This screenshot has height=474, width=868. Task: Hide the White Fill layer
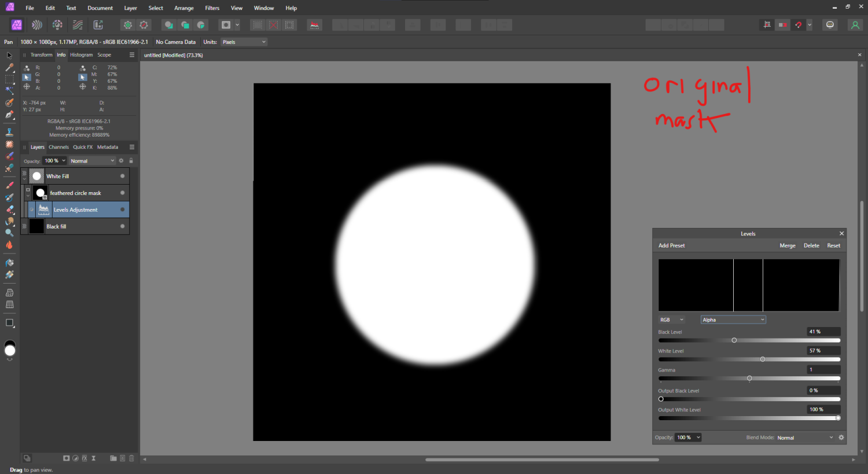pos(122,176)
